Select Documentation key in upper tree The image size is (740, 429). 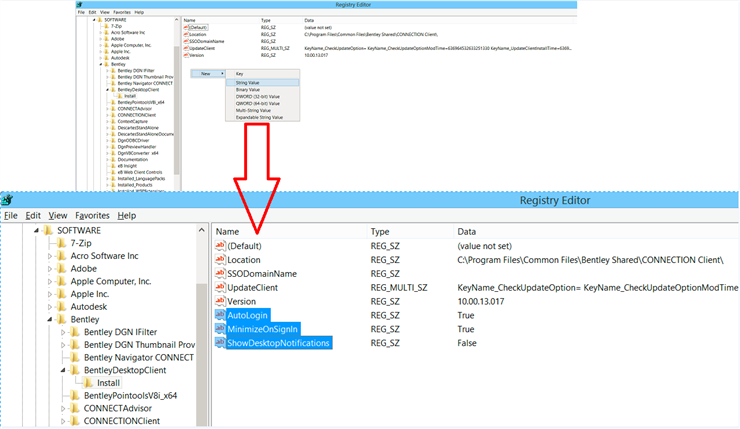click(x=133, y=160)
